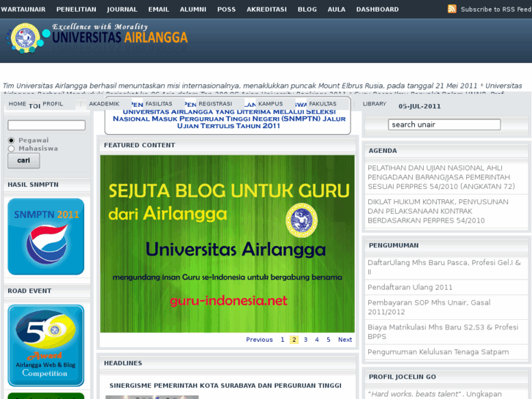Open the BLOG top menu link
This screenshot has width=532, height=399.
click(307, 10)
